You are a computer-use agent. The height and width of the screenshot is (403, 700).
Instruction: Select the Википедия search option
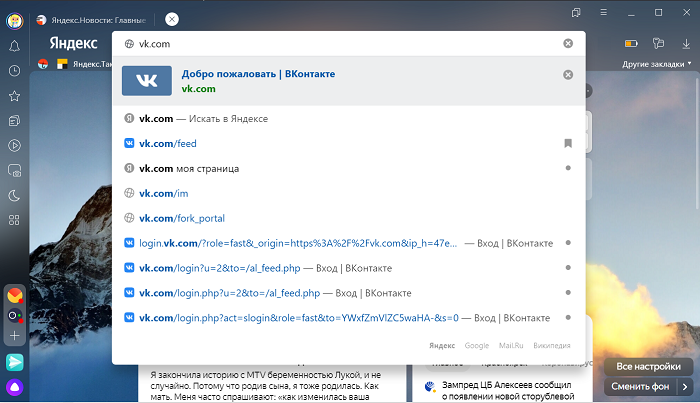554,345
